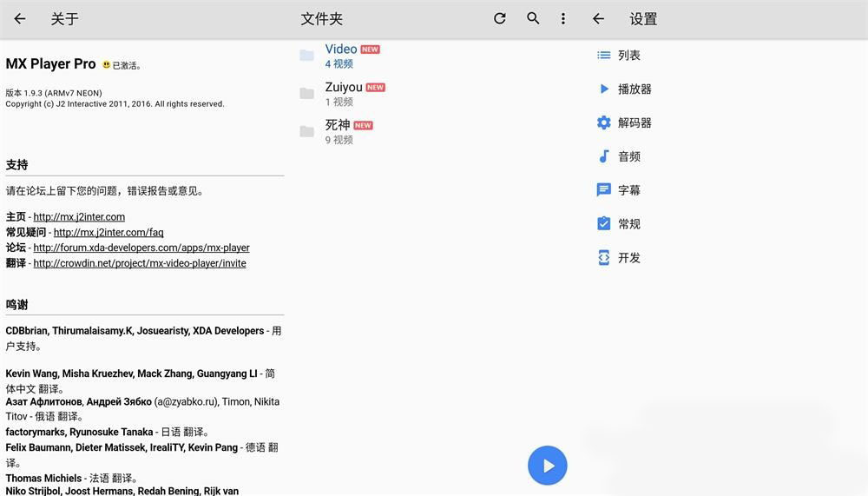
Task: Click the NEW badge beside Video
Action: tap(371, 50)
